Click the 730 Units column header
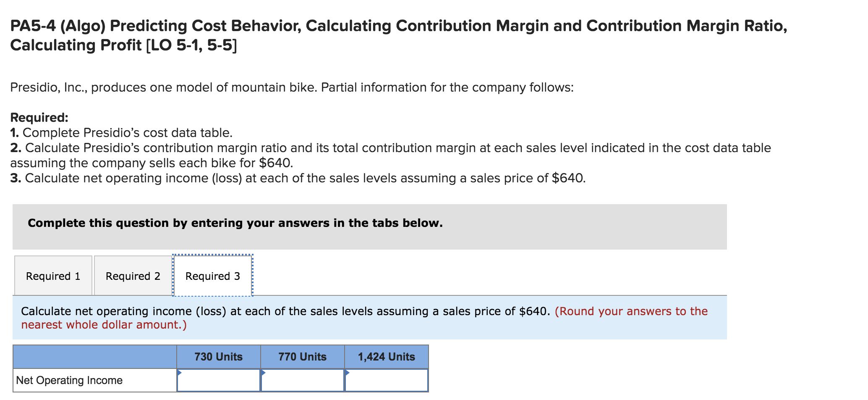868x400 pixels. click(x=218, y=356)
